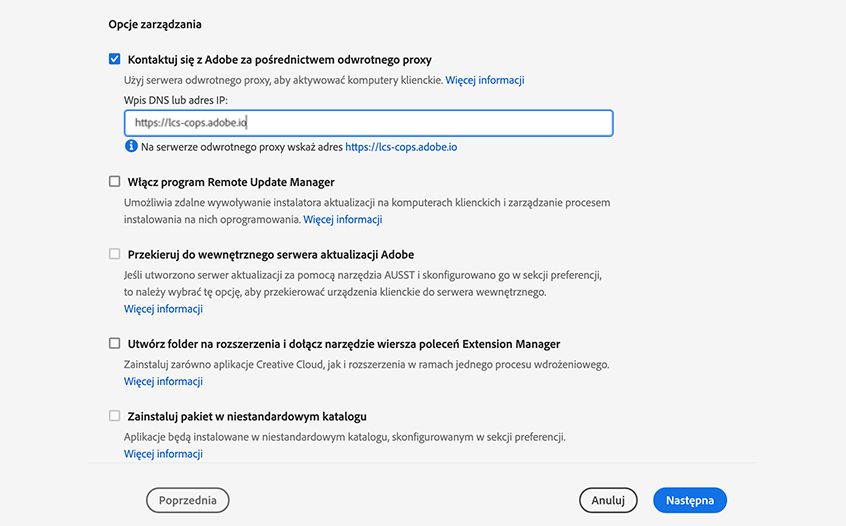Check the 'Utwórz folder na rozszerzenia' checkbox

(115, 343)
